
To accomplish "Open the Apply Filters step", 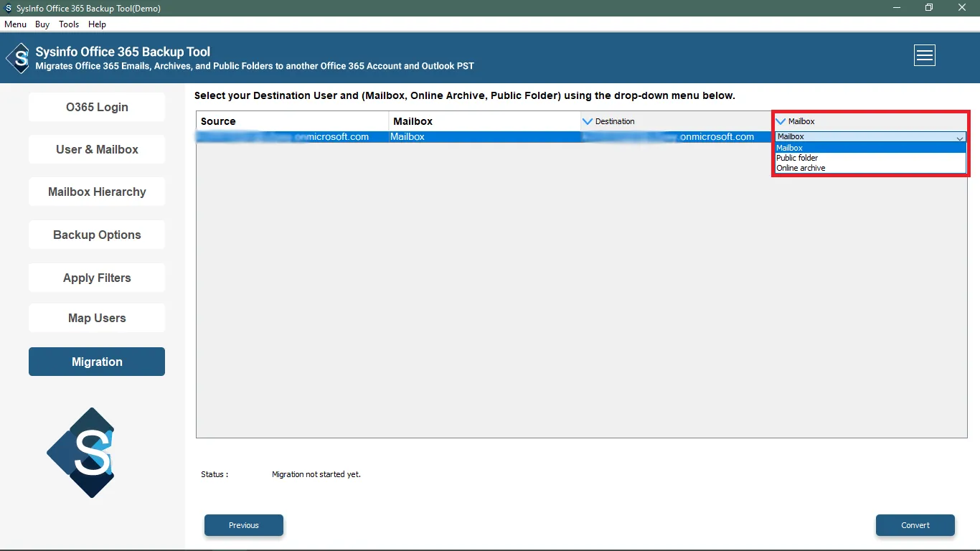I will coord(97,278).
